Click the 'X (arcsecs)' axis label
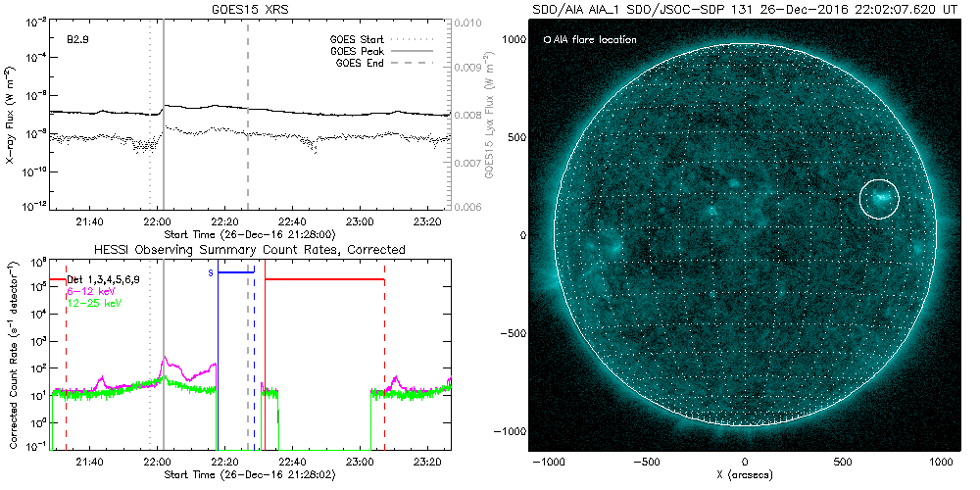 [745, 474]
